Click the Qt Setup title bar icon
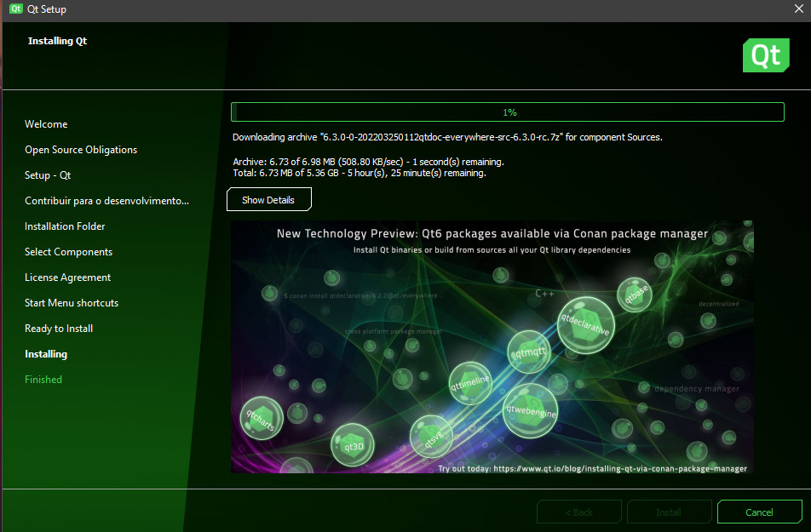Screen dimensions: 811x532 pyautogui.click(x=15, y=9)
